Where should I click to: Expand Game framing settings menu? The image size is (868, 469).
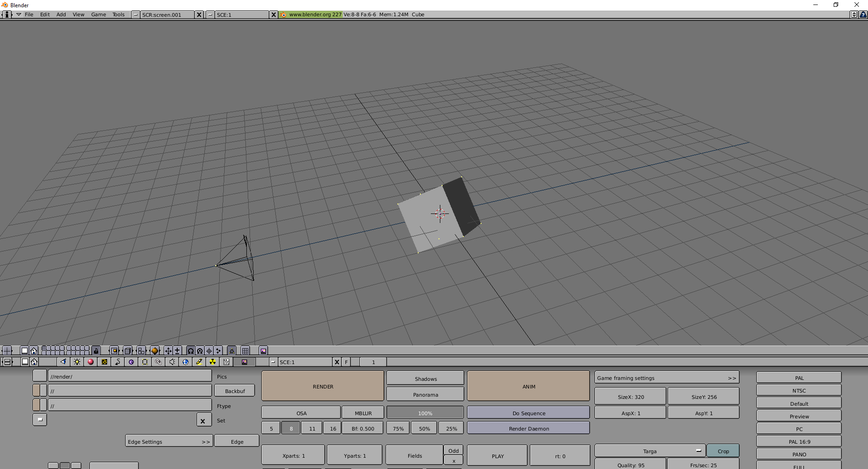(667, 378)
